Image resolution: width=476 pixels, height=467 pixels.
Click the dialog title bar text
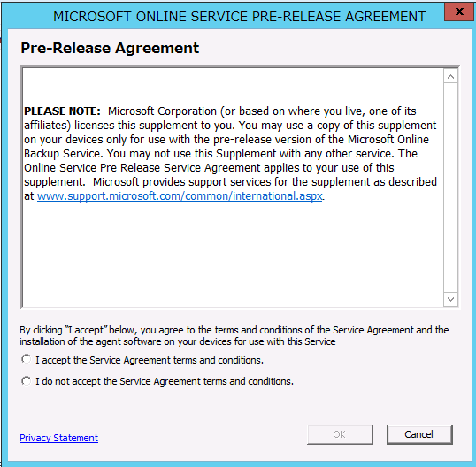pos(239,17)
